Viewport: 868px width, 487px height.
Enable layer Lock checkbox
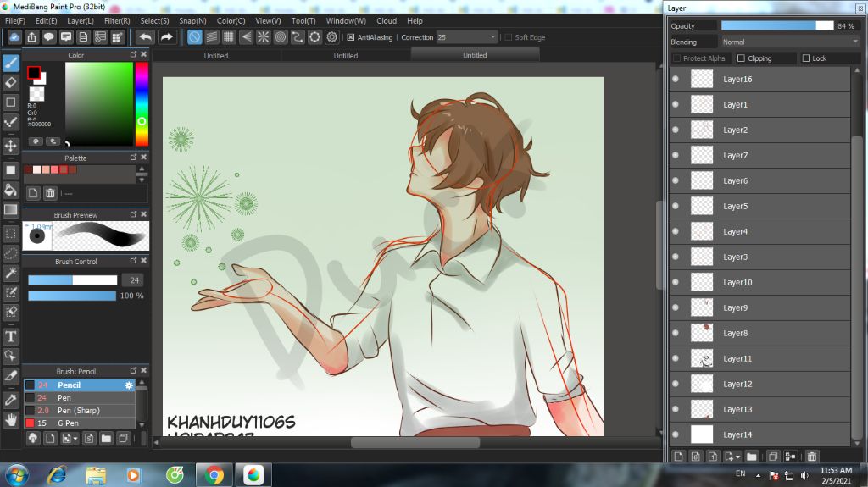(x=806, y=58)
